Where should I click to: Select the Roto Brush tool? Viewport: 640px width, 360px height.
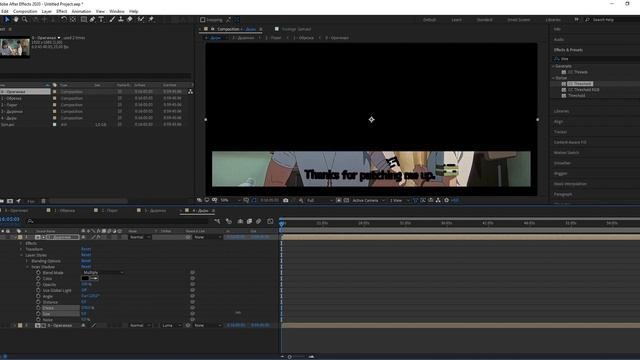[141, 20]
